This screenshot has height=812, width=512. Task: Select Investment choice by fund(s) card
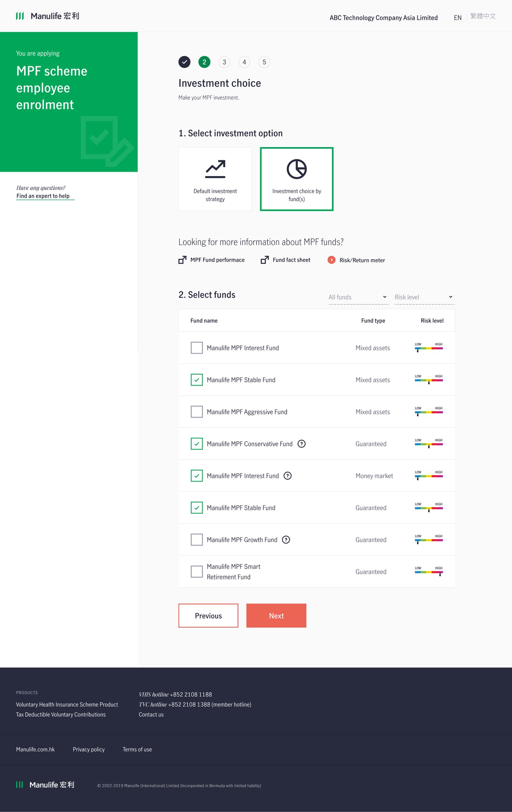[x=297, y=179]
